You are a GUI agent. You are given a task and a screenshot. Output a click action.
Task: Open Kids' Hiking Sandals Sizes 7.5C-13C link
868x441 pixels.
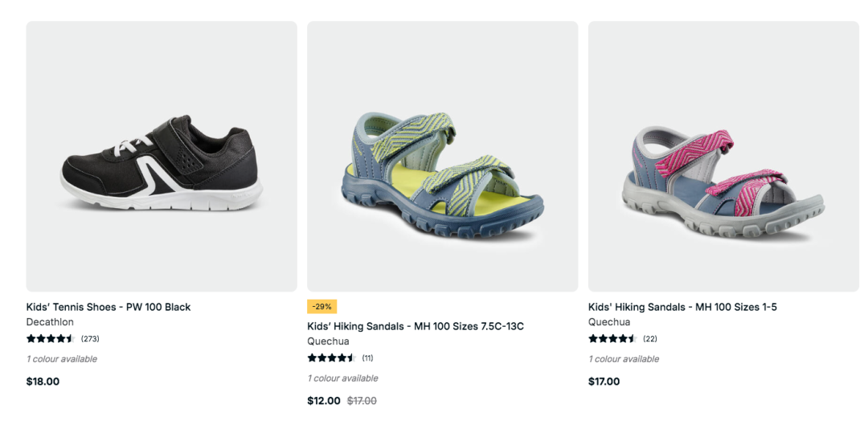click(x=416, y=326)
